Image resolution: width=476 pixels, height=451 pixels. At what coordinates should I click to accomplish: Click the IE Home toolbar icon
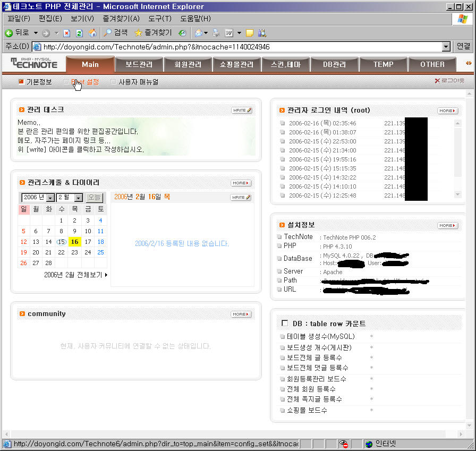tap(92, 33)
